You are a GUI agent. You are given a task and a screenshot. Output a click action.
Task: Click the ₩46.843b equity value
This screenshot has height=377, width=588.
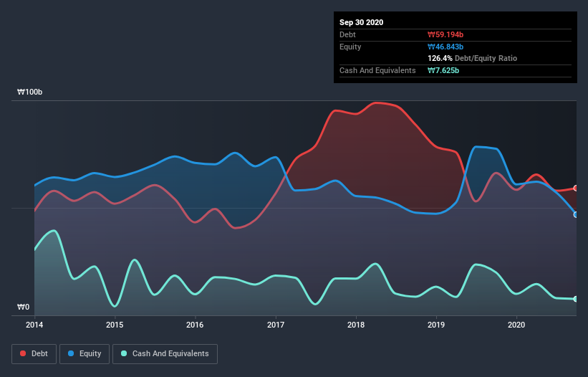(445, 47)
